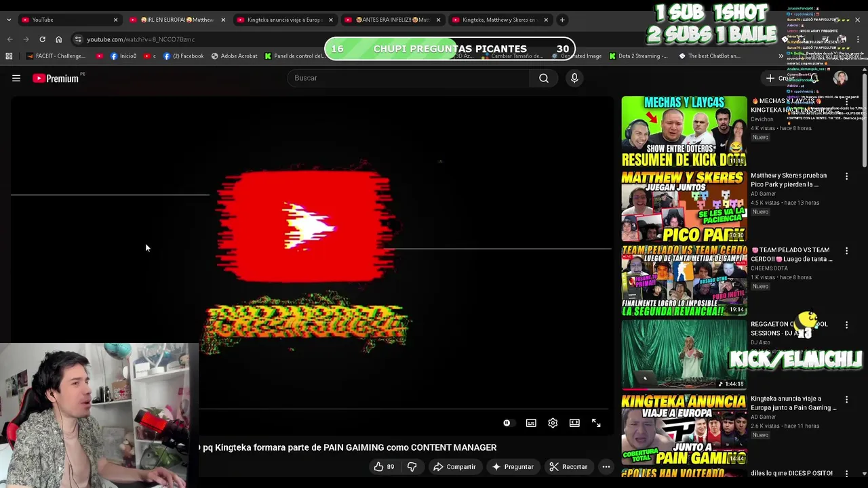Open the YouTube hamburger guide menu
Image resolution: width=868 pixels, height=488 pixels.
point(16,79)
